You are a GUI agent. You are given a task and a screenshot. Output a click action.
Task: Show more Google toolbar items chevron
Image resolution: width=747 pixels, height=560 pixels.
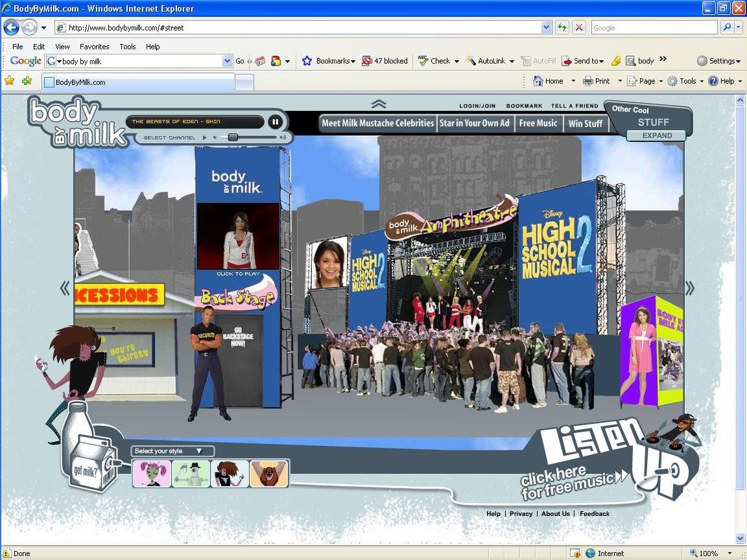663,59
